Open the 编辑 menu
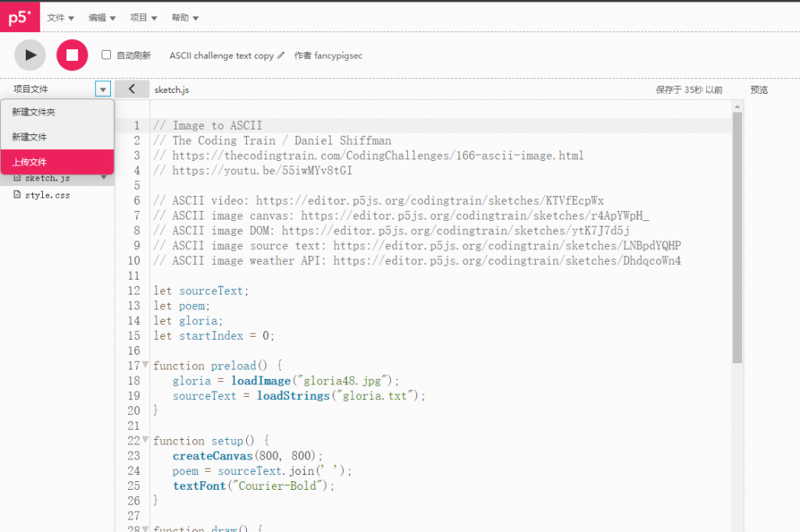Viewport: 800px width, 532px height. pyautogui.click(x=102, y=17)
